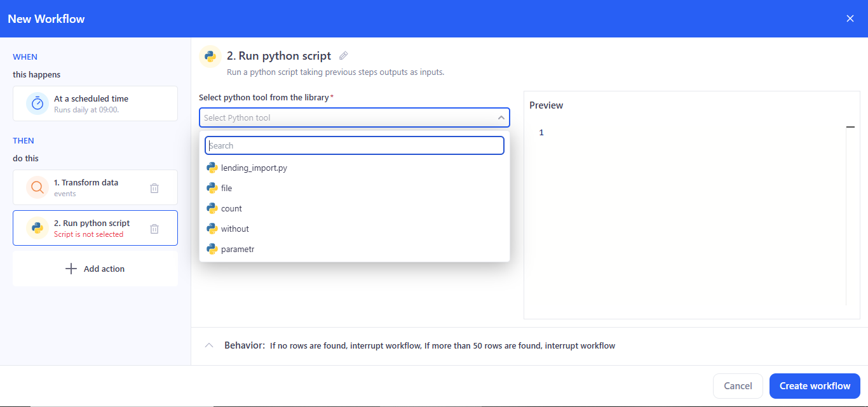Image resolution: width=868 pixels, height=407 pixels.
Task: Pick the 'without' Python tool
Action: 234,229
